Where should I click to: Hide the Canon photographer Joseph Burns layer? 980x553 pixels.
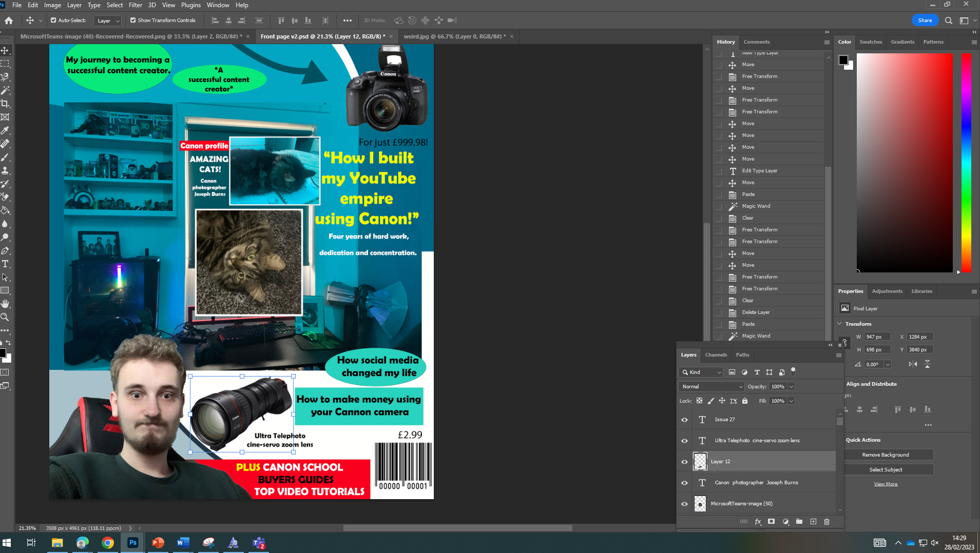(684, 483)
